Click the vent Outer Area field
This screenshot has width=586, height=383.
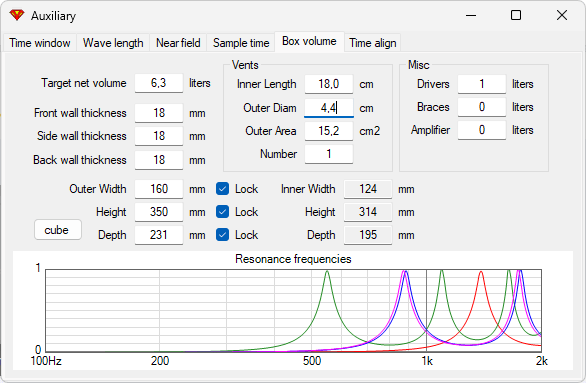click(329, 131)
